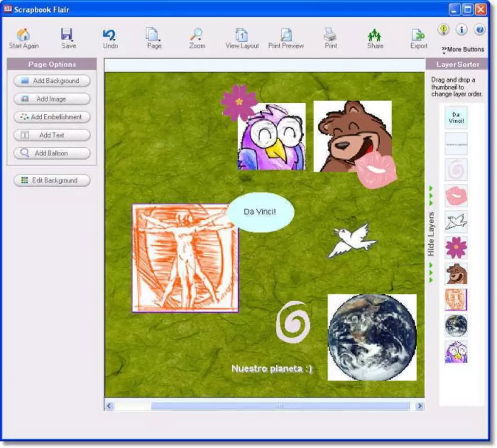Select the Da Vinci! layer thumbnail
Image resolution: width=497 pixels, height=448 pixels.
[456, 117]
